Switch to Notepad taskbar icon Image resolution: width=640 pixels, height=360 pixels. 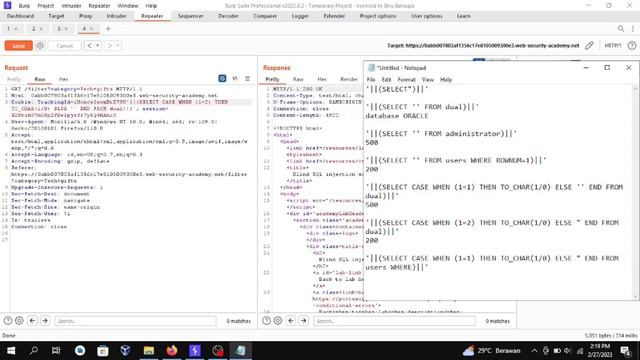coord(240,351)
